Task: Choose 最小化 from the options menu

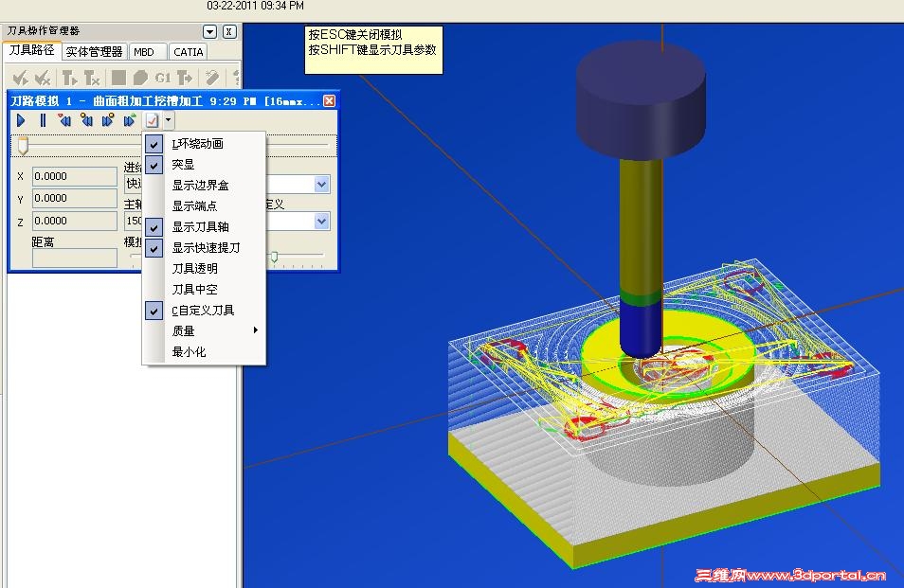Action: (x=204, y=352)
